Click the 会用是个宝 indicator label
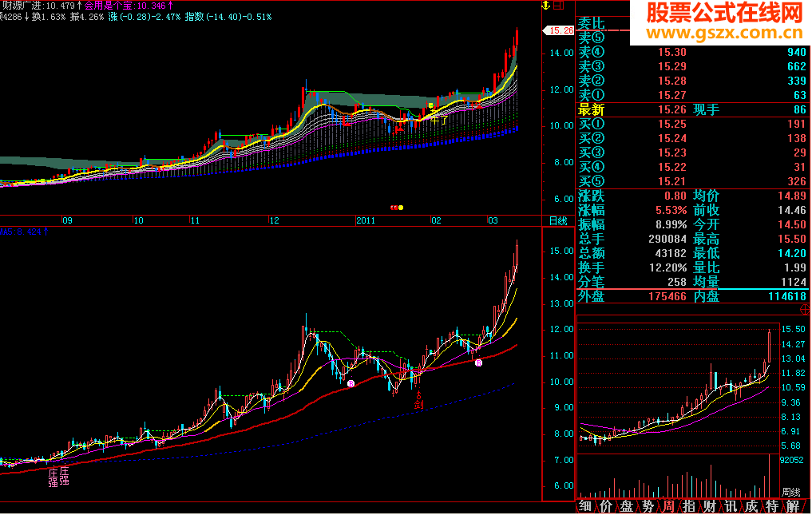The width and height of the screenshot is (812, 515). (109, 6)
